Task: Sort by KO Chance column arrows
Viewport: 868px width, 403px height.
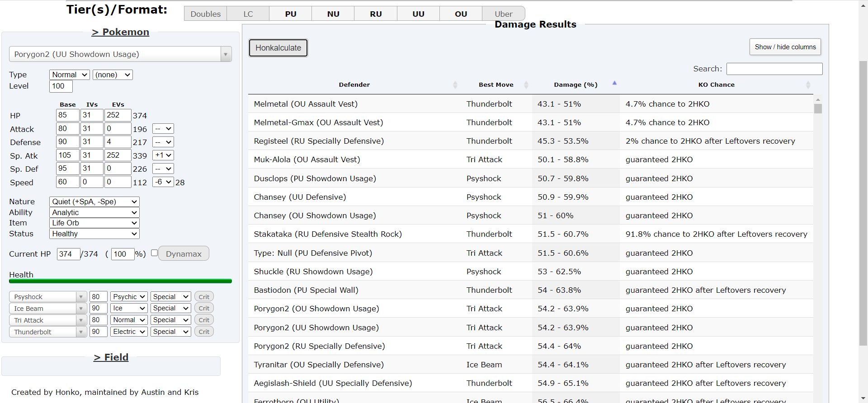Action: tap(808, 85)
